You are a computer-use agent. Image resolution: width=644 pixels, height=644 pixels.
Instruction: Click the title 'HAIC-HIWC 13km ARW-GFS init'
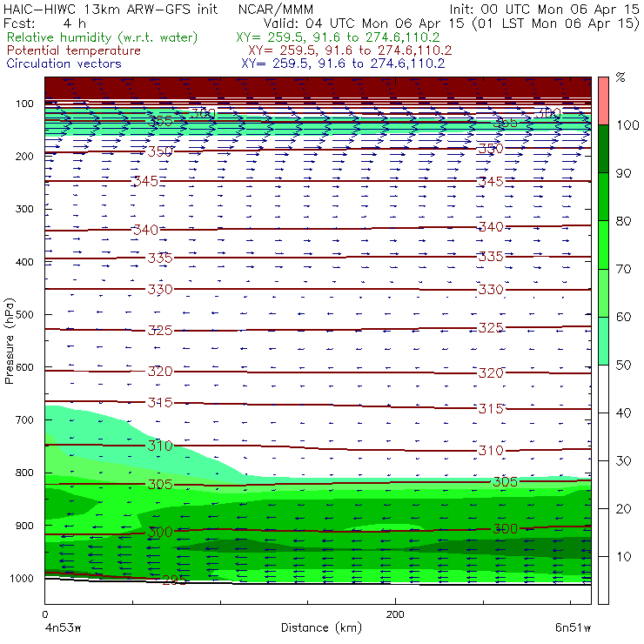111,9
